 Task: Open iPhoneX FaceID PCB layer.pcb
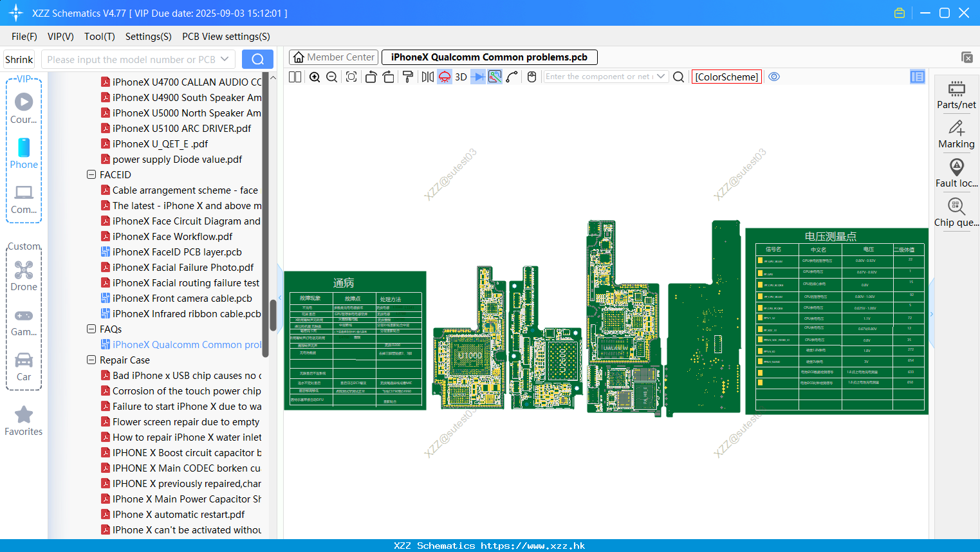coord(177,252)
